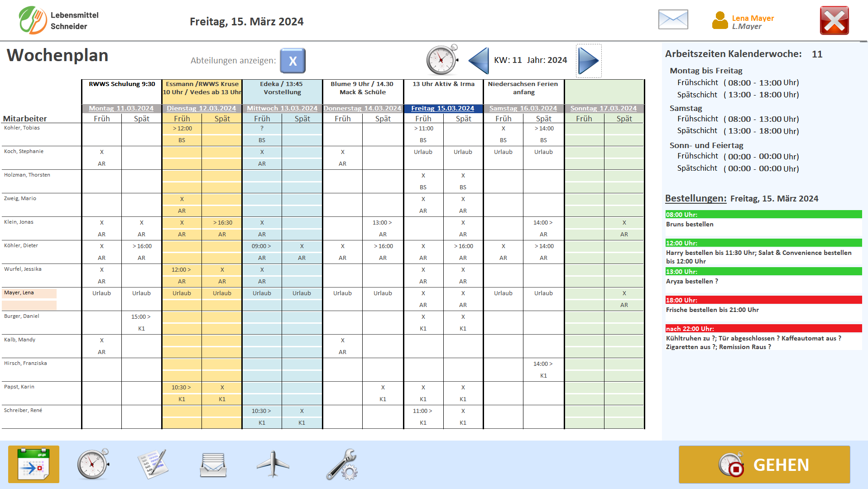This screenshot has width=868, height=489.
Task: Open the notes checklist with pen icon
Action: [153, 465]
